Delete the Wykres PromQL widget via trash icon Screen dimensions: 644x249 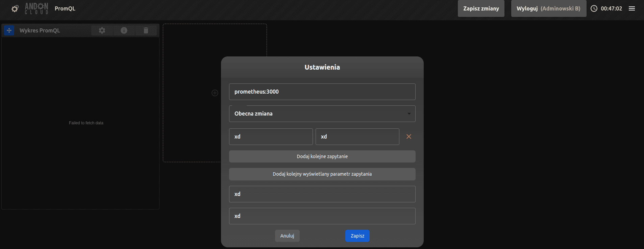point(146,30)
